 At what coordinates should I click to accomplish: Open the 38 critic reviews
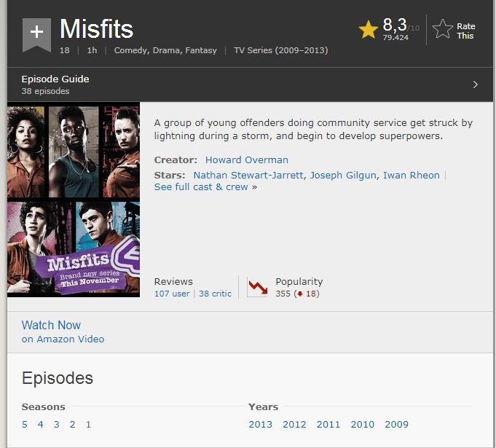point(216,294)
